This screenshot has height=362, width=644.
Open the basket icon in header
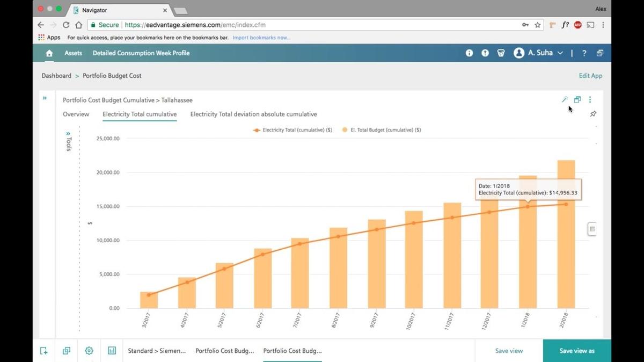(x=501, y=53)
